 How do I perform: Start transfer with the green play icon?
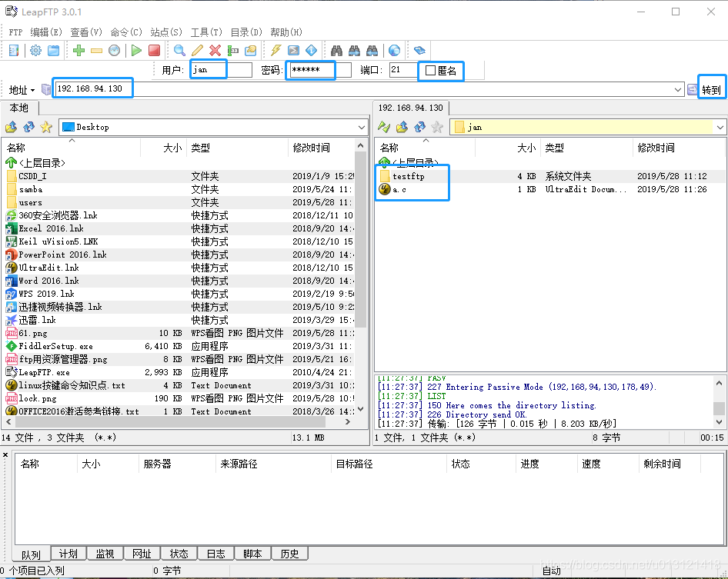click(136, 50)
